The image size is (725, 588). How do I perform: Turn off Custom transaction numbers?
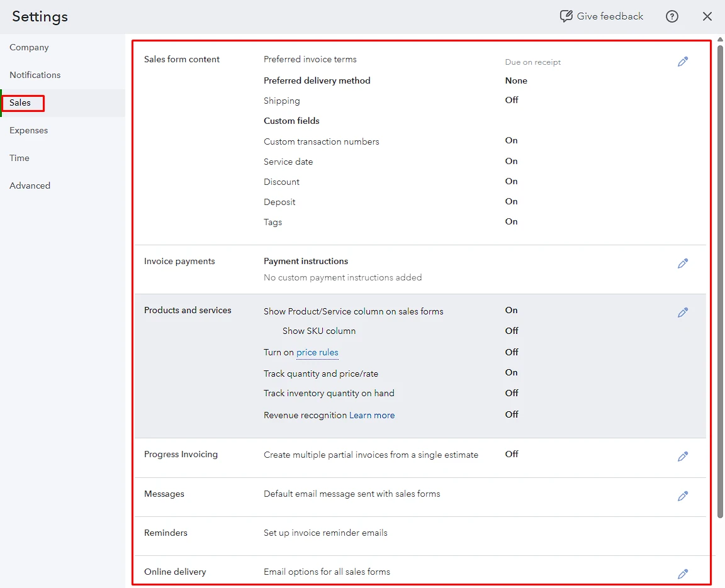[511, 140]
